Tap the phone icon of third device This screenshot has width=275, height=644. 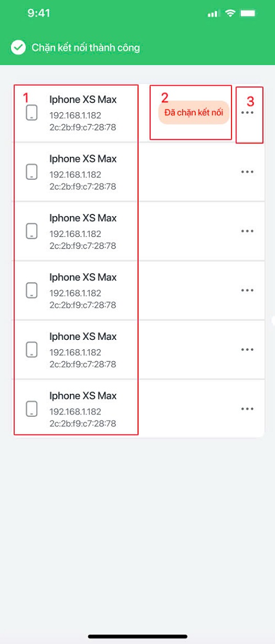(x=31, y=231)
